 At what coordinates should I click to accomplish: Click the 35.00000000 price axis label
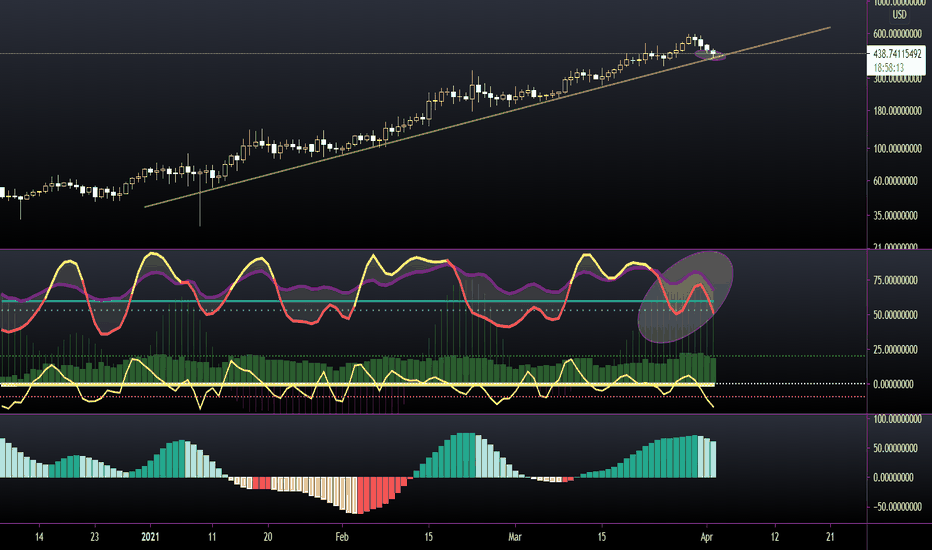coord(895,215)
